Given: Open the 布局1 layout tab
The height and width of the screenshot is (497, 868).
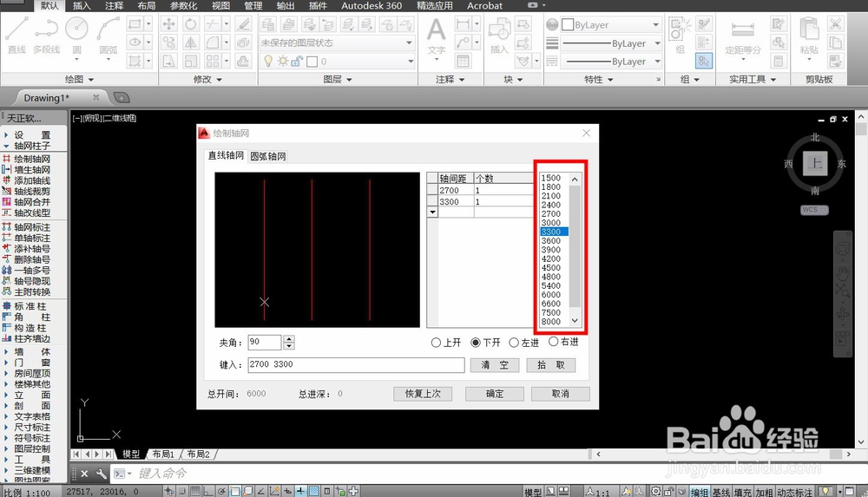Looking at the screenshot, I should point(163,454).
